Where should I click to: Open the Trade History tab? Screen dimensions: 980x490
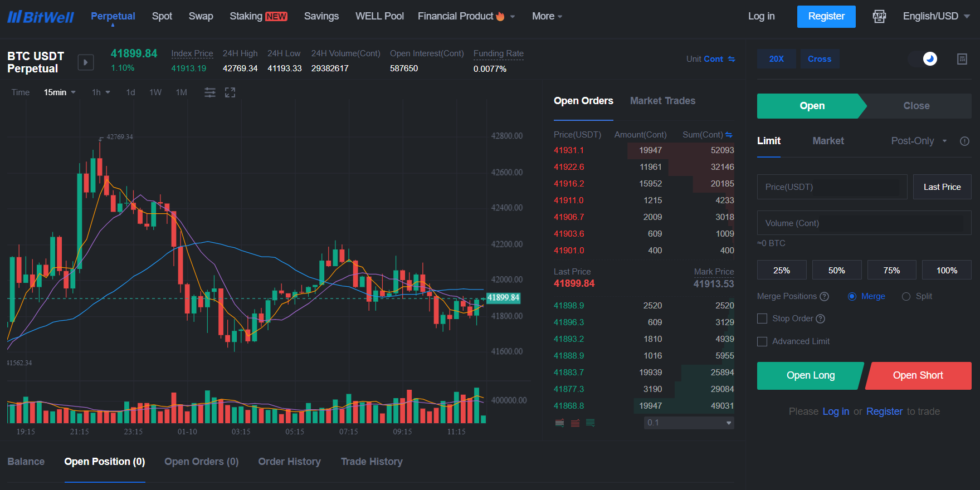tap(372, 462)
